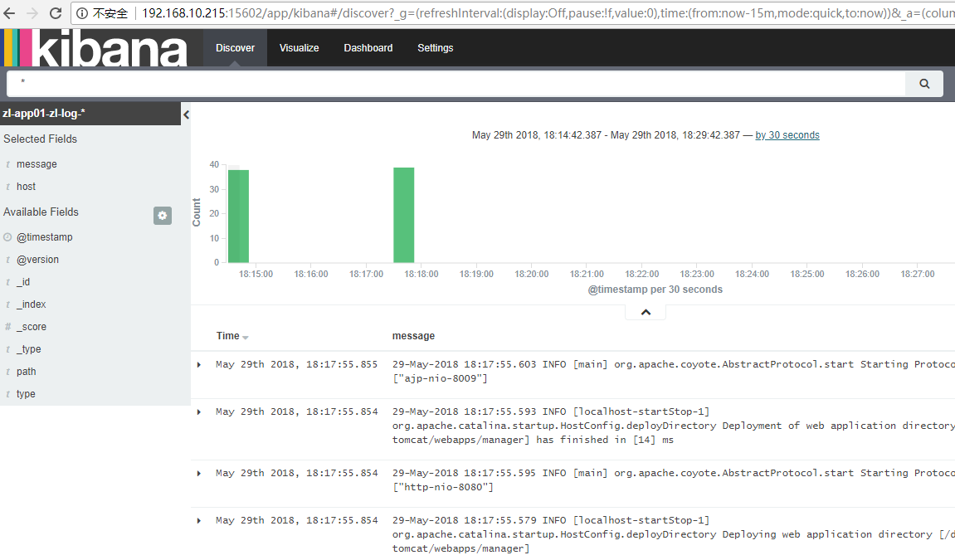The width and height of the screenshot is (955, 560).
Task: Click the message column header
Action: tap(413, 336)
